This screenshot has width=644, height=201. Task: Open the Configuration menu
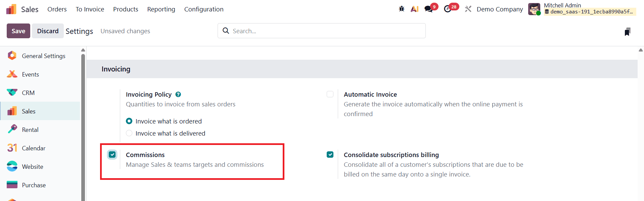click(203, 9)
